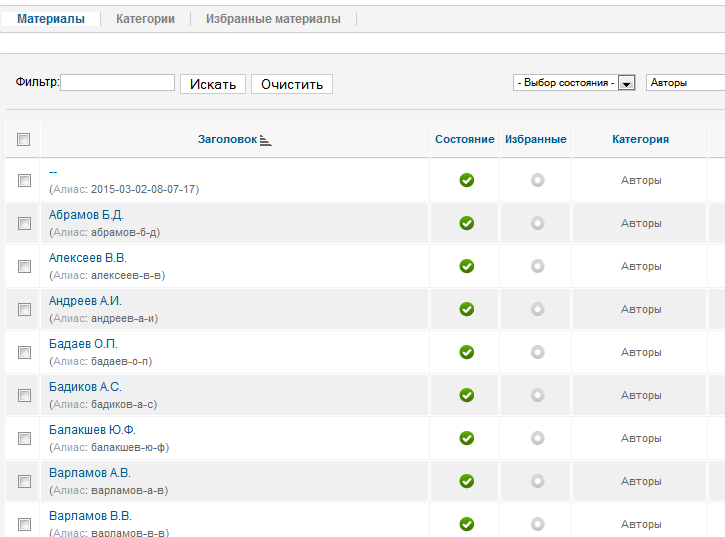Tick the checkbox for Бадаев О.П.
Image resolution: width=725 pixels, height=537 pixels.
[25, 352]
